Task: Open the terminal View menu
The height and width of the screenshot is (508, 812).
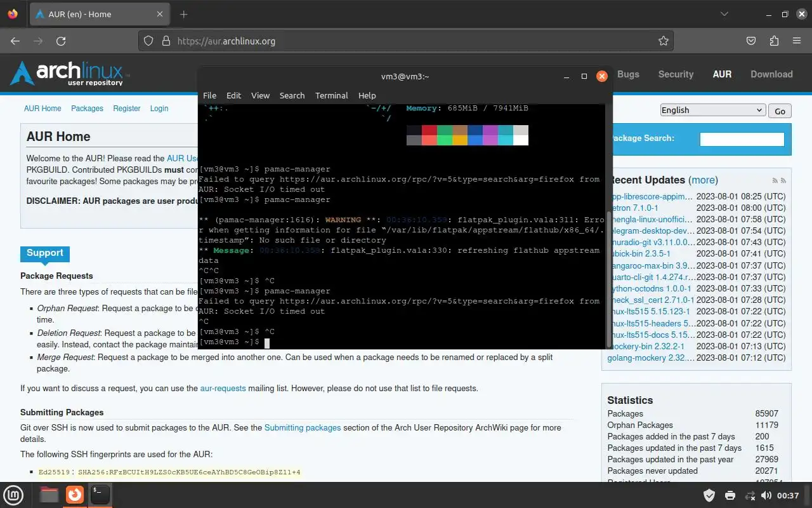Action: pyautogui.click(x=260, y=95)
